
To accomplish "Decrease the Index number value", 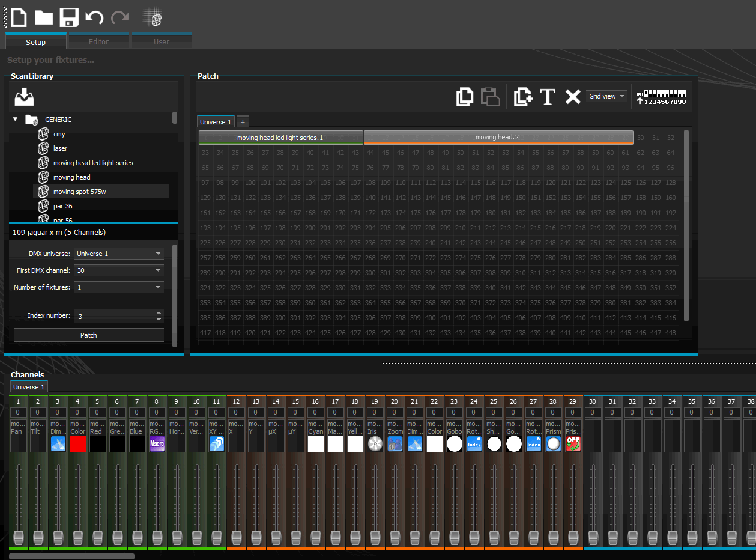I will [x=159, y=319].
